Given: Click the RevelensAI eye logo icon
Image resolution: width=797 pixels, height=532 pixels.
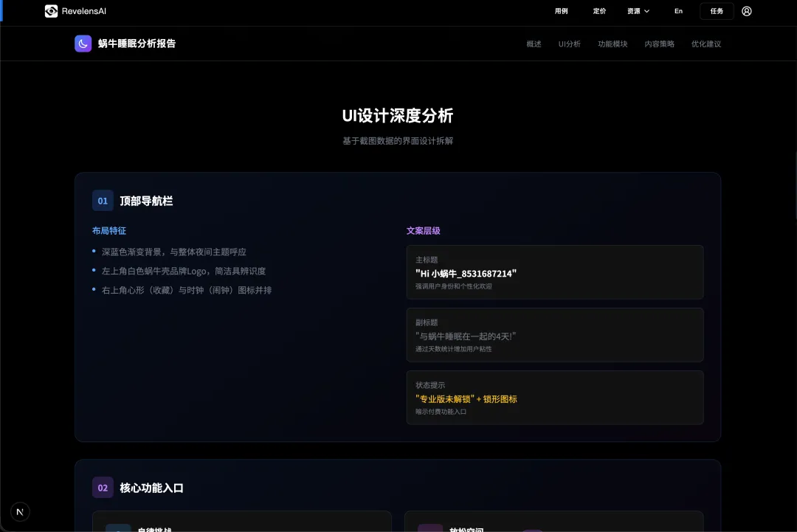Looking at the screenshot, I should tap(51, 11).
